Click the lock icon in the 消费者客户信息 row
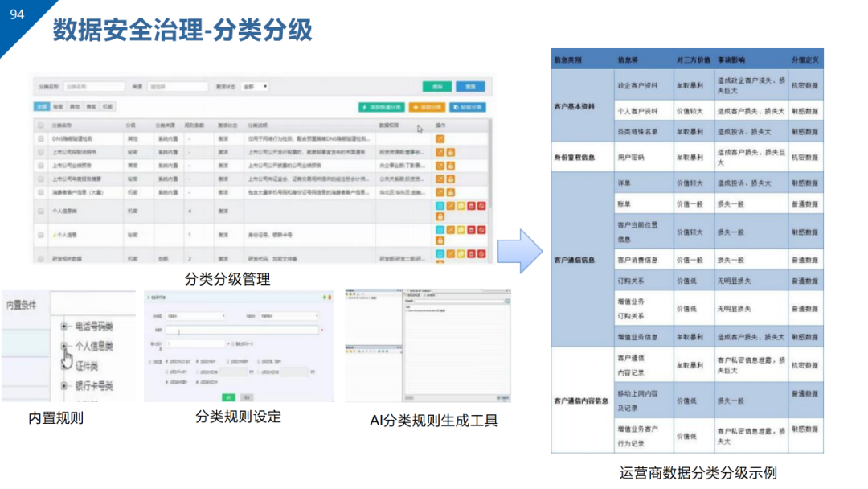 [x=451, y=192]
